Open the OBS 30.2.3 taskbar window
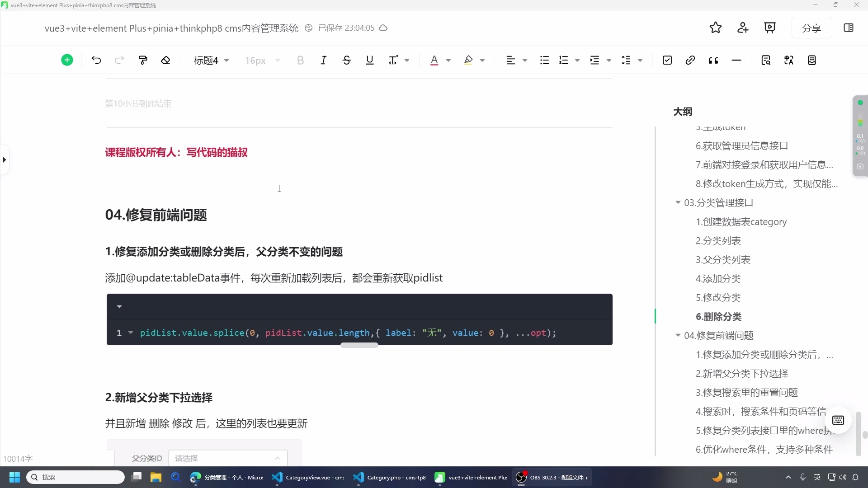The height and width of the screenshot is (488, 868). tap(552, 477)
